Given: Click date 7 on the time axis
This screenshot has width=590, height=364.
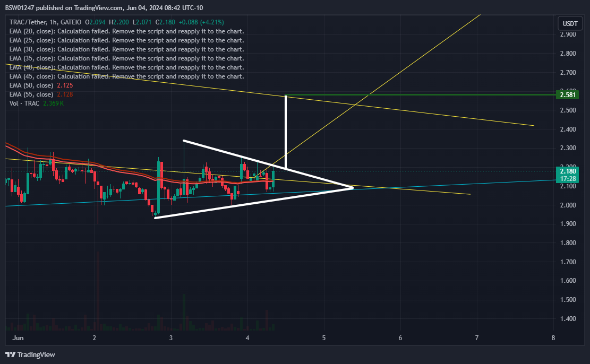Looking at the screenshot, I should point(477,337).
